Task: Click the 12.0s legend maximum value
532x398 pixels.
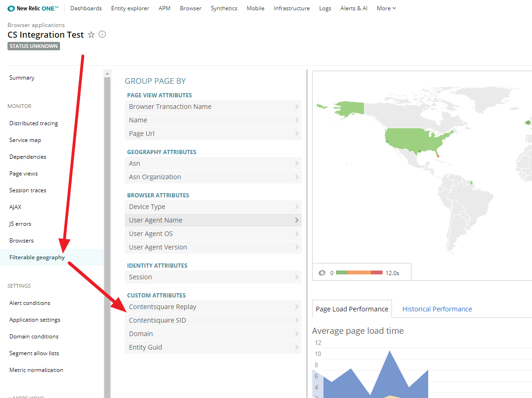Action: [392, 273]
